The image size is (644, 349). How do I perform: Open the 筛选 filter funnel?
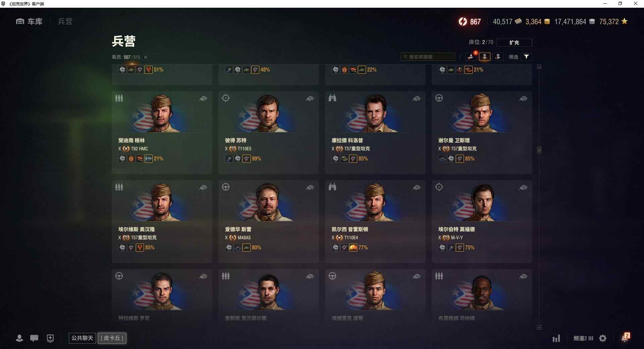[526, 57]
